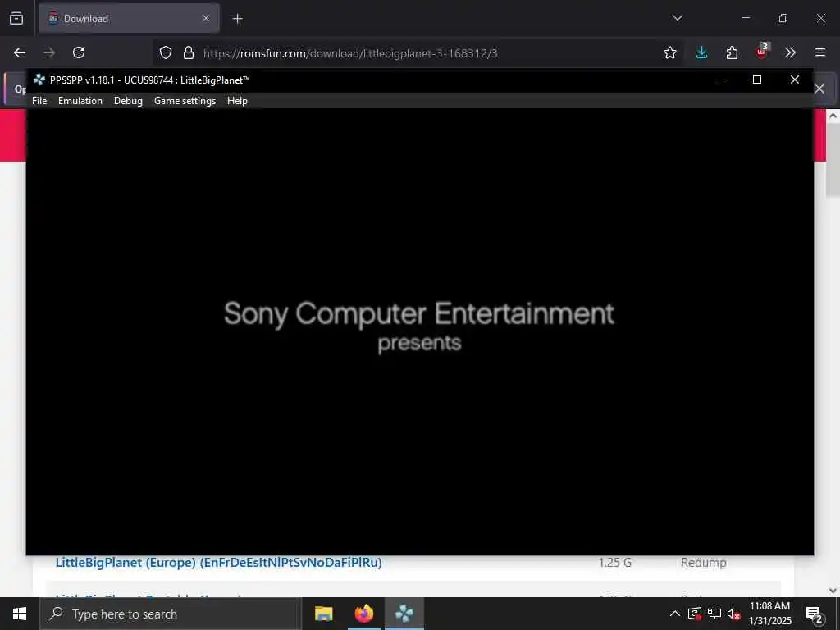Select the PPSSPP taskbar icon
The image size is (840, 630).
pyautogui.click(x=404, y=614)
